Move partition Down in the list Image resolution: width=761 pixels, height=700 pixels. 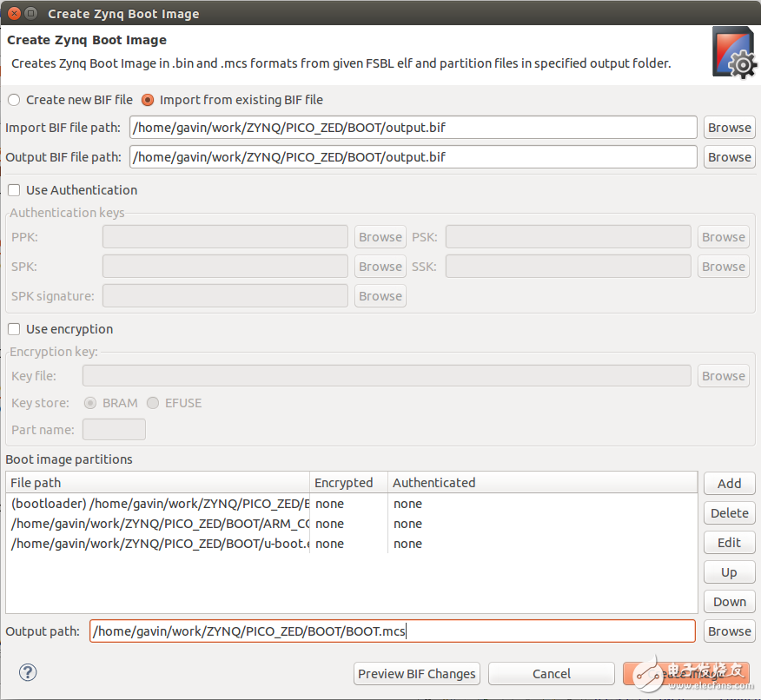click(x=729, y=602)
